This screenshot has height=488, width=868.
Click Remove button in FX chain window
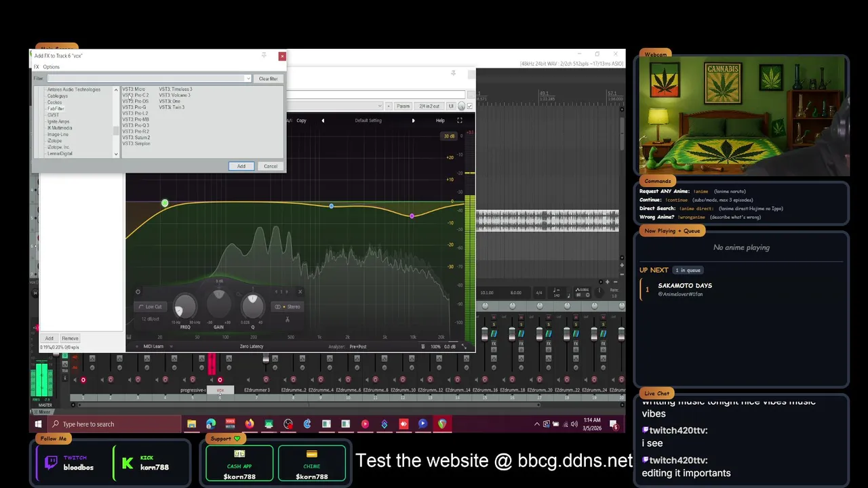click(70, 338)
